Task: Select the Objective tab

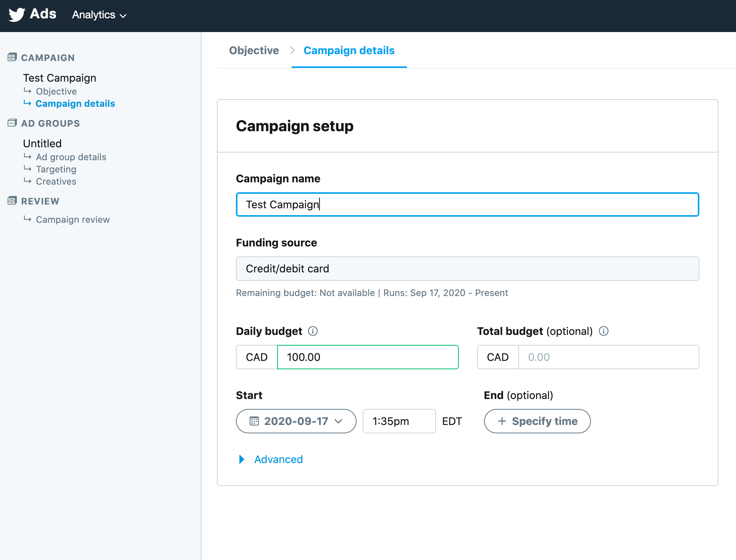Action: [254, 50]
